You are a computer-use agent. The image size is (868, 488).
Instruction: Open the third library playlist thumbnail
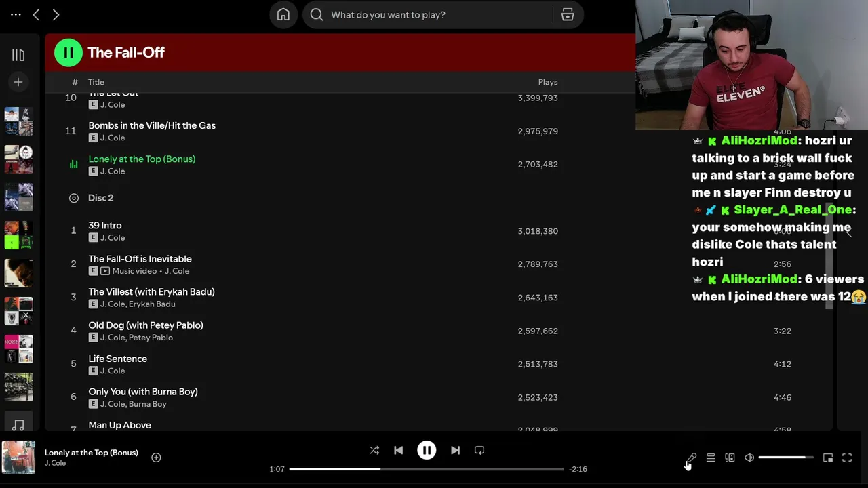coord(18,197)
